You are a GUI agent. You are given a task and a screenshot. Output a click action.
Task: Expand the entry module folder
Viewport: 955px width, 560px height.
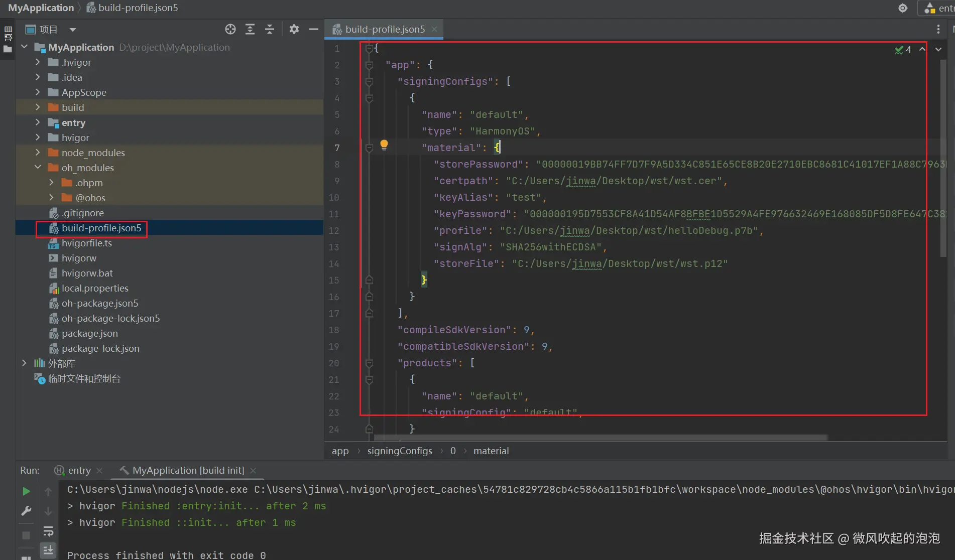(x=38, y=122)
